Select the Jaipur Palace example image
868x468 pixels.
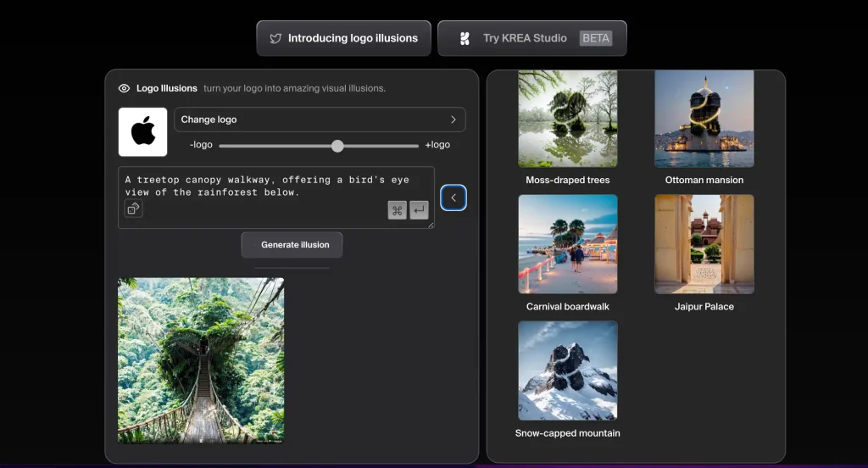[x=704, y=244]
